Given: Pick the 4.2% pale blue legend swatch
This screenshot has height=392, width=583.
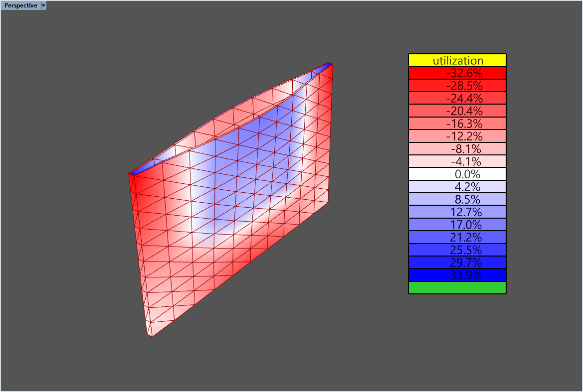Looking at the screenshot, I should coord(457,187).
